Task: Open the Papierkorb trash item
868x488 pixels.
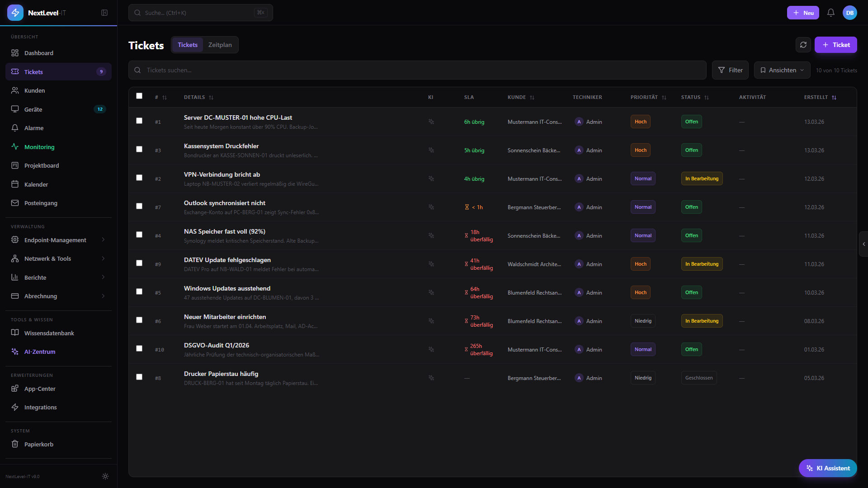Action: pos(39,444)
